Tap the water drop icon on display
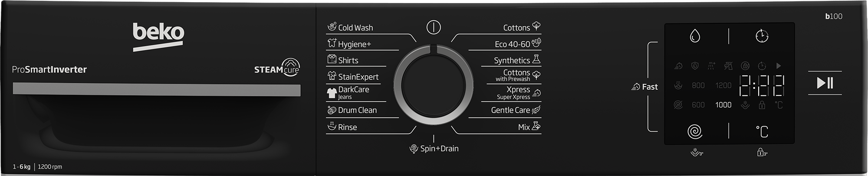 [695, 36]
